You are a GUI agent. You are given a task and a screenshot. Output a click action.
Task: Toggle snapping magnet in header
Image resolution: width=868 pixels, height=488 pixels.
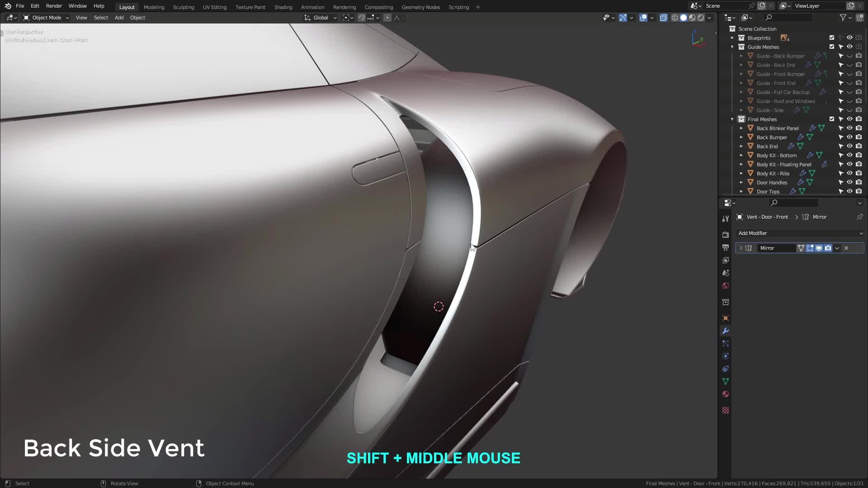click(x=362, y=18)
